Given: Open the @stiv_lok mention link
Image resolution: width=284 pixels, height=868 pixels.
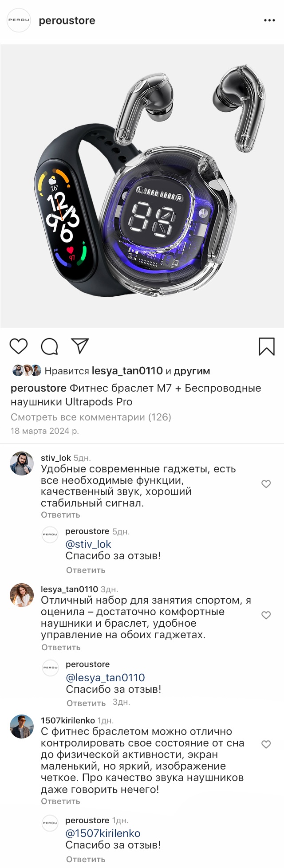Looking at the screenshot, I should [88, 544].
